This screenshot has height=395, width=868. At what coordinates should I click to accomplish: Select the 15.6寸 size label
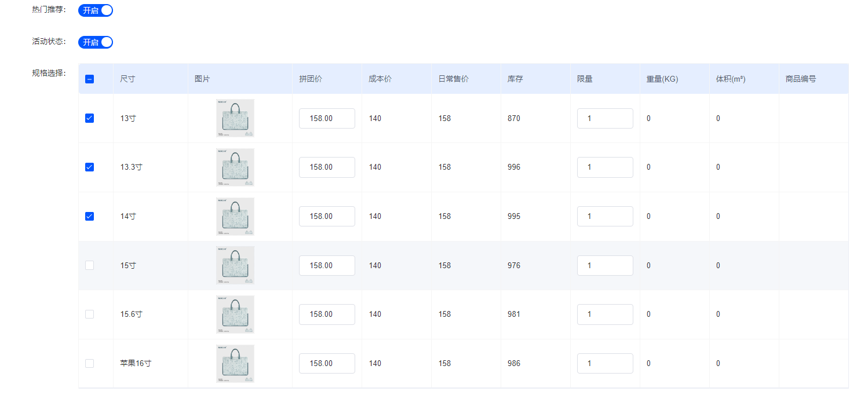(132, 314)
